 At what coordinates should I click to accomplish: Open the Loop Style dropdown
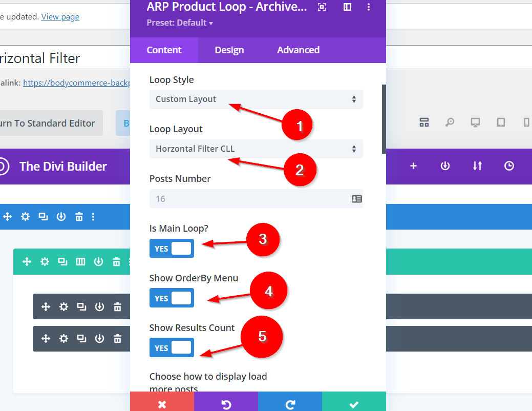256,99
